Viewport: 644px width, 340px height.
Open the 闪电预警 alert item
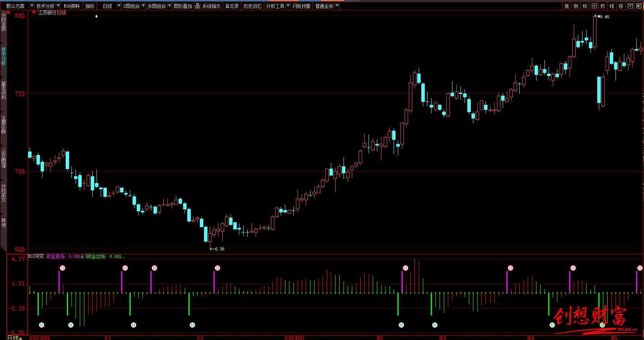(301, 6)
